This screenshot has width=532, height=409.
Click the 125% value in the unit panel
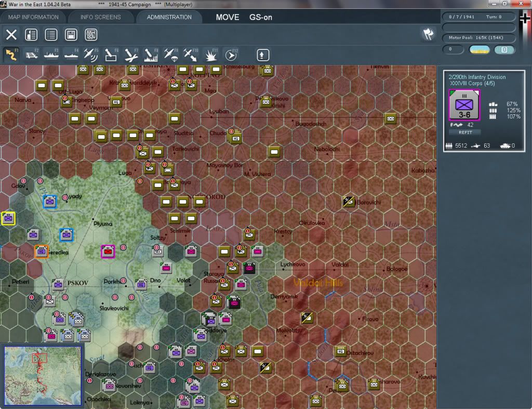[513, 110]
